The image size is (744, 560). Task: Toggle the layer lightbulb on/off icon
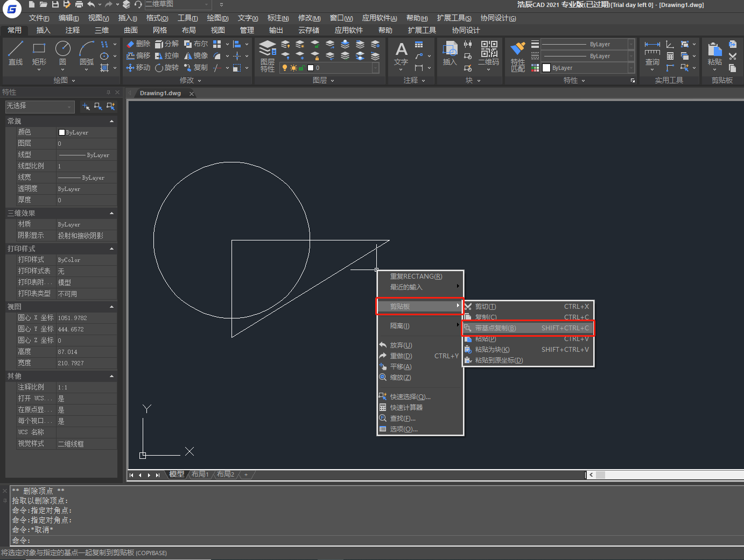coord(285,68)
